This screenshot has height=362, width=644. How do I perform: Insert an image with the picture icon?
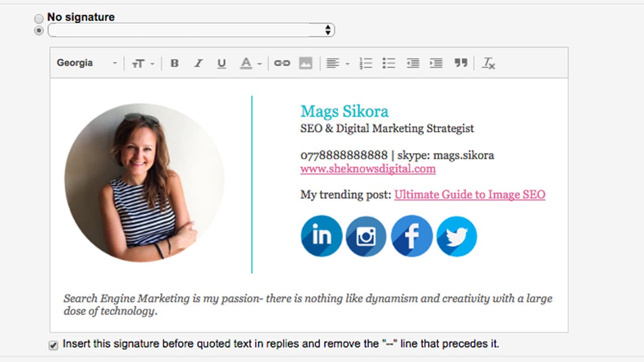click(x=305, y=63)
